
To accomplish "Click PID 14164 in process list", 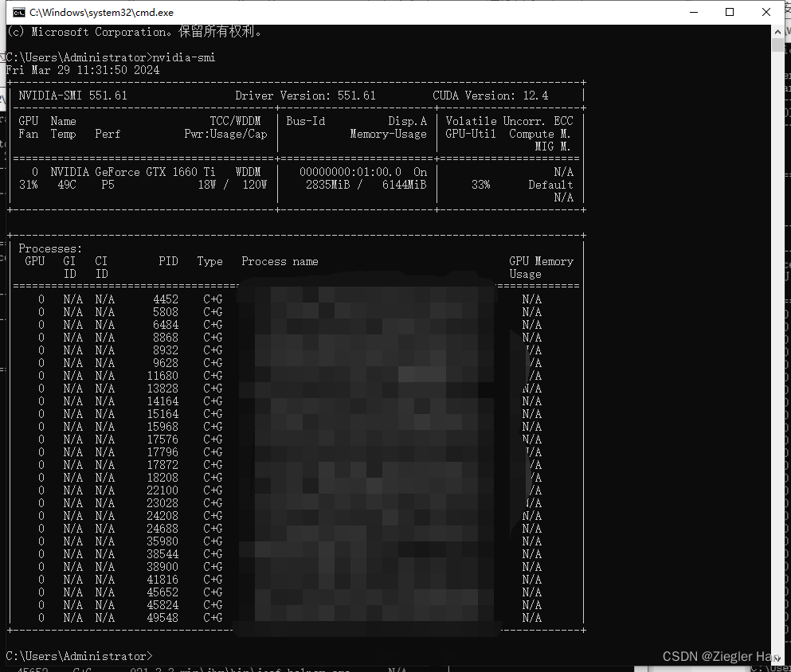I will (163, 401).
